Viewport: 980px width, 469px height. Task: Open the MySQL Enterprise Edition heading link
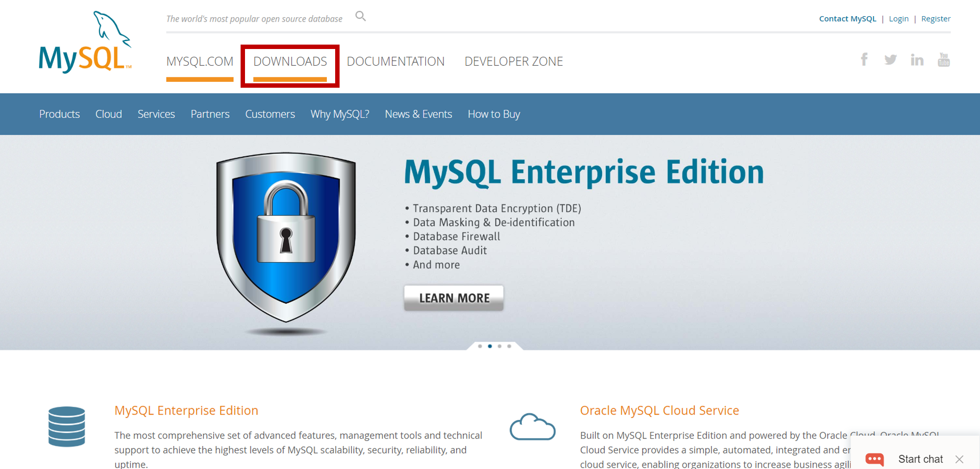click(186, 410)
